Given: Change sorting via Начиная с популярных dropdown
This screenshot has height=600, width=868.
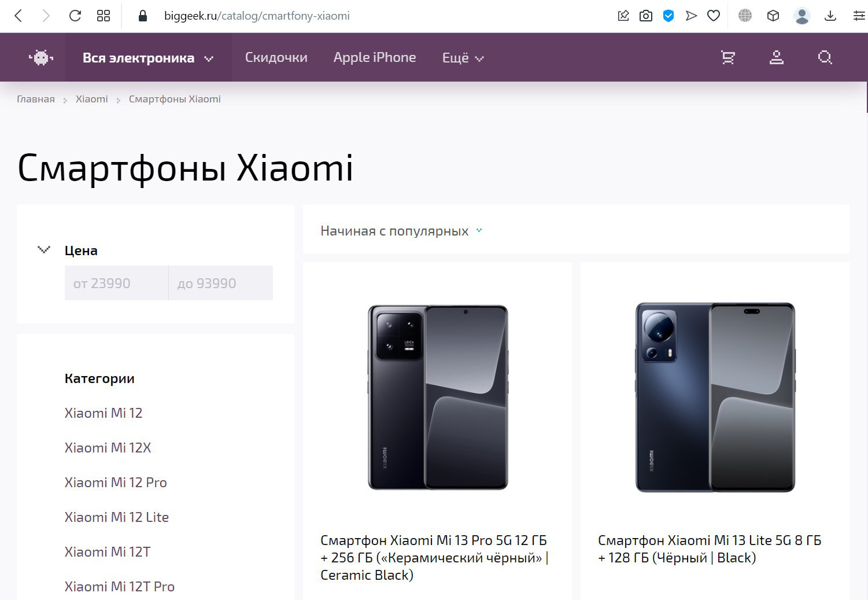Looking at the screenshot, I should point(401,230).
